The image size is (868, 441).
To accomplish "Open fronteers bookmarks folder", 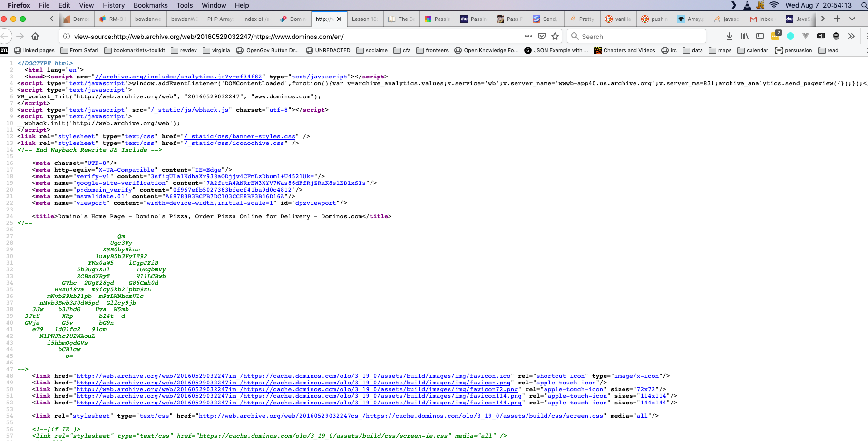I will tap(432, 50).
